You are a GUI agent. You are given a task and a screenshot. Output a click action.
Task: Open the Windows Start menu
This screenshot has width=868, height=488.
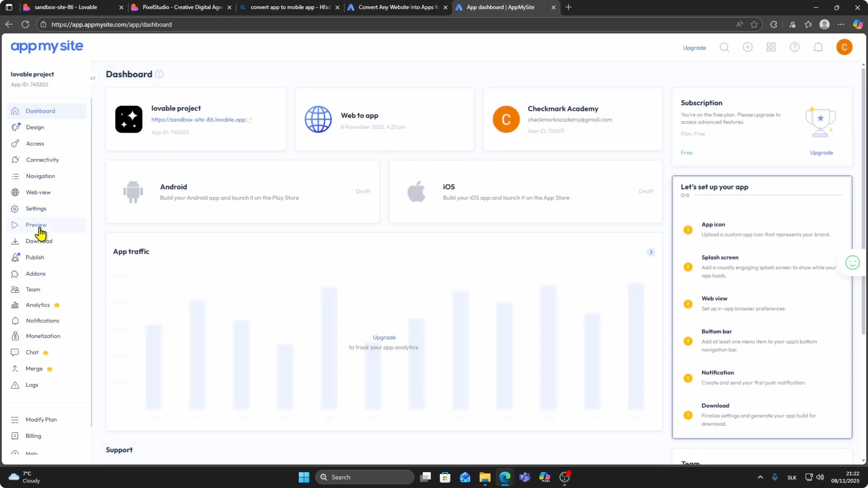tap(304, 477)
